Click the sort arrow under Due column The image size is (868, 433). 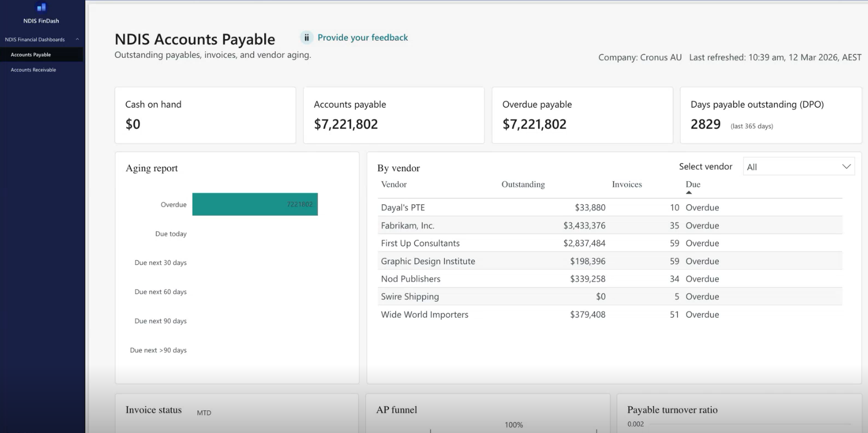pyautogui.click(x=689, y=192)
